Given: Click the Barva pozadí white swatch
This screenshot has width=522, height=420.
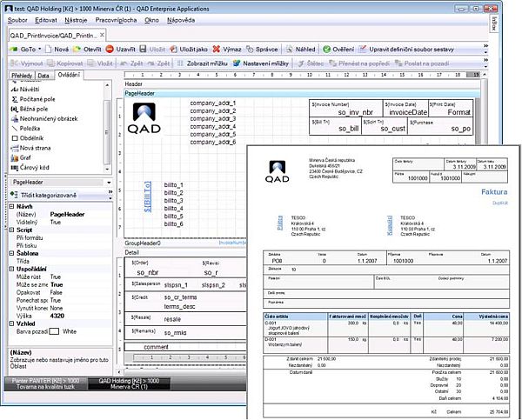Looking at the screenshot, I should click(x=54, y=331).
